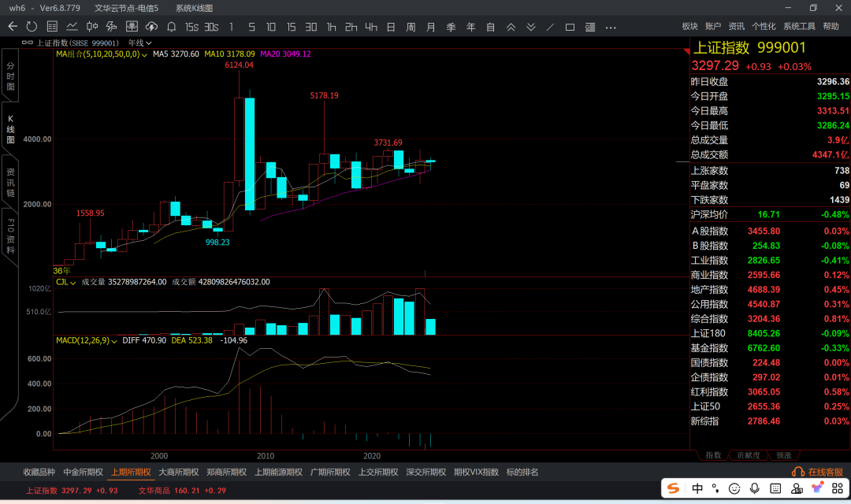
Task: Switch to the monthly (月) K-line
Action: pyautogui.click(x=431, y=27)
